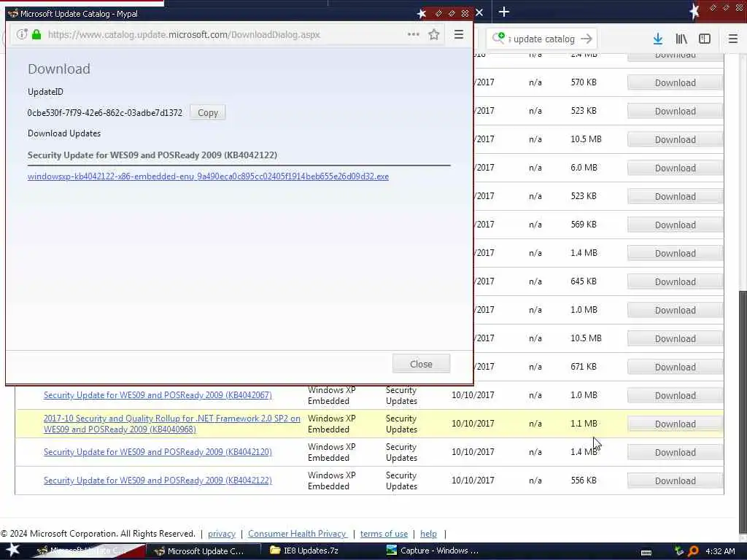This screenshot has width=747, height=560.
Task: Click the search engine magnifier icon
Action: 498,38
